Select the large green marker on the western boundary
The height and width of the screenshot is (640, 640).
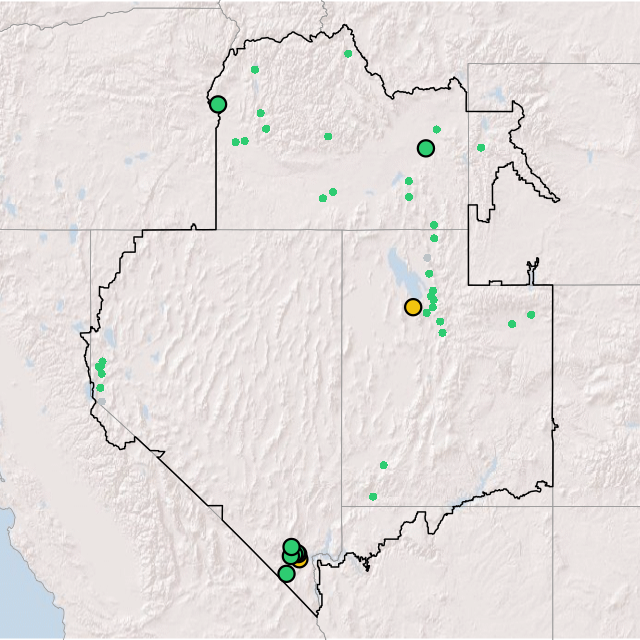click(x=218, y=104)
